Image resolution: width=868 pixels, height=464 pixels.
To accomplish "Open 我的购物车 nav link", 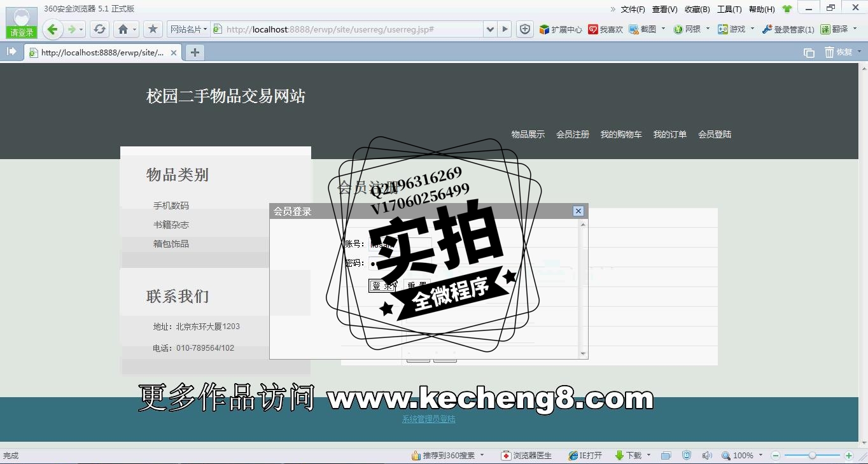I will [x=621, y=134].
